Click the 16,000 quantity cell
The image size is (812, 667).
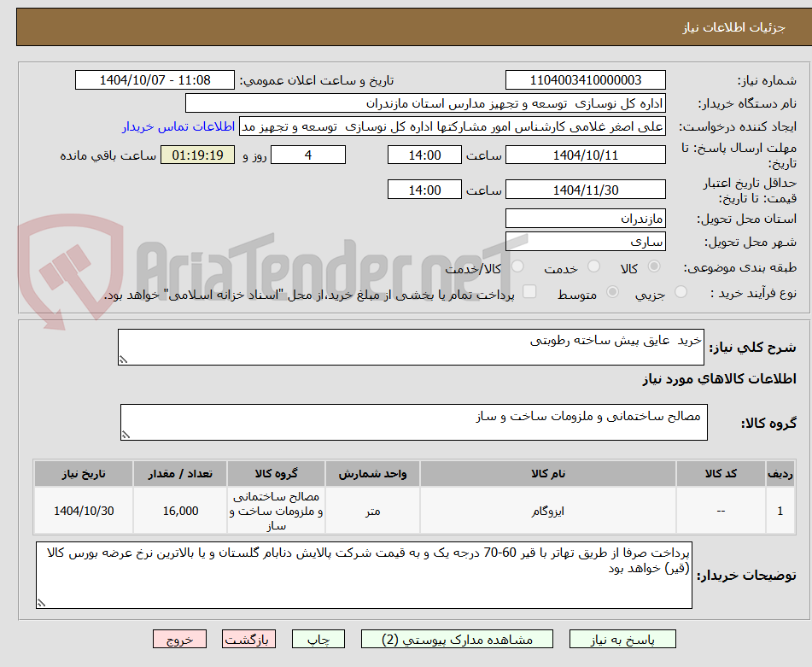[x=180, y=511]
